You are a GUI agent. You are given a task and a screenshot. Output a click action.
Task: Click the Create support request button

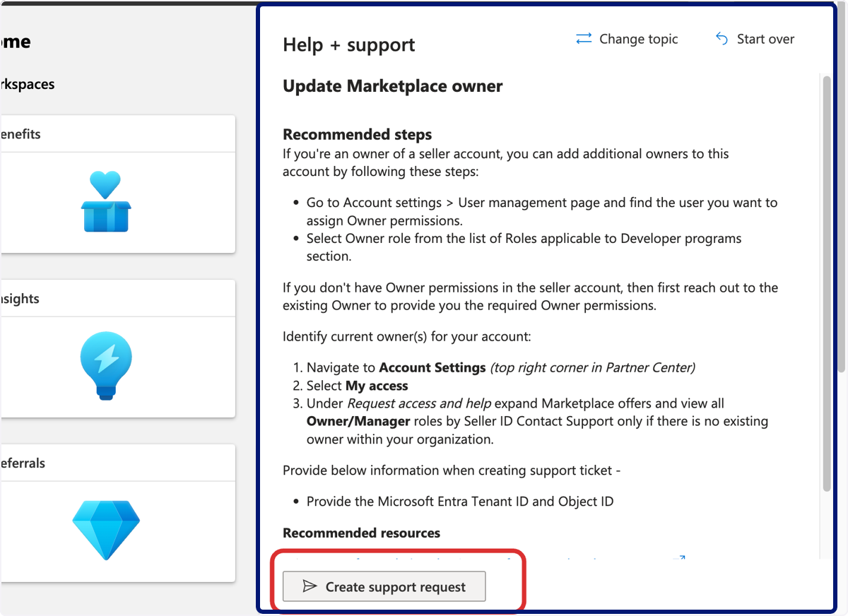384,586
